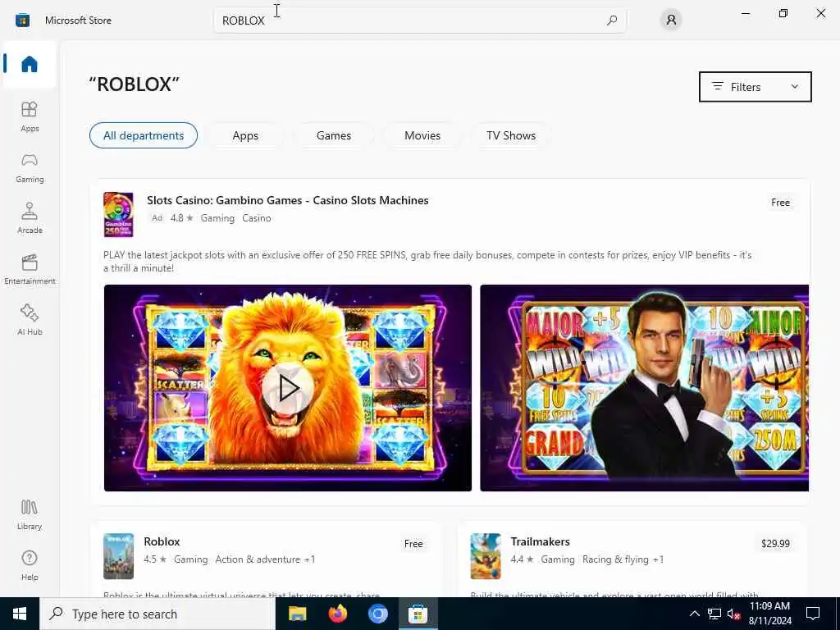Select the Movies department filter
This screenshot has height=630, width=840.
pyautogui.click(x=422, y=135)
